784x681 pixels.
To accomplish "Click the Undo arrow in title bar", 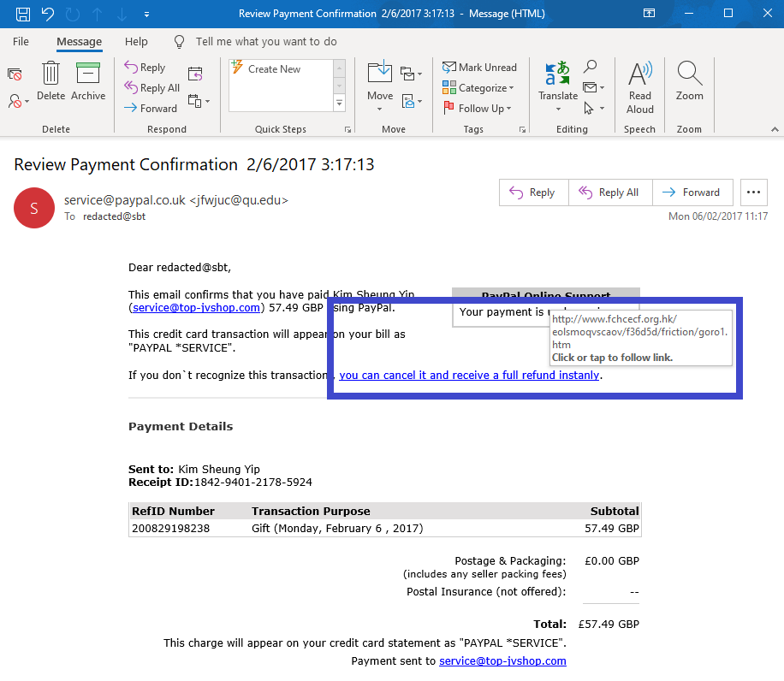I will [x=47, y=14].
